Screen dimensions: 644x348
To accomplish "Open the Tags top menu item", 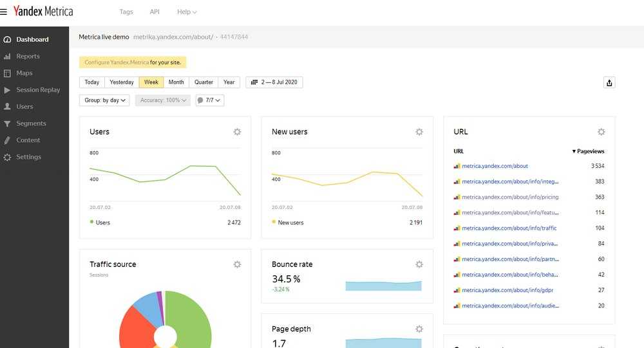I will coord(126,12).
